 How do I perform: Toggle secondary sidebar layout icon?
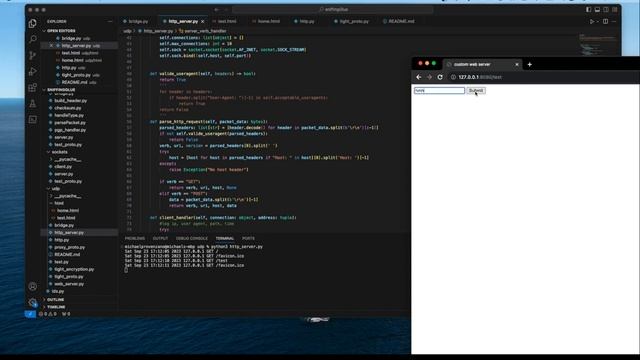606,9
